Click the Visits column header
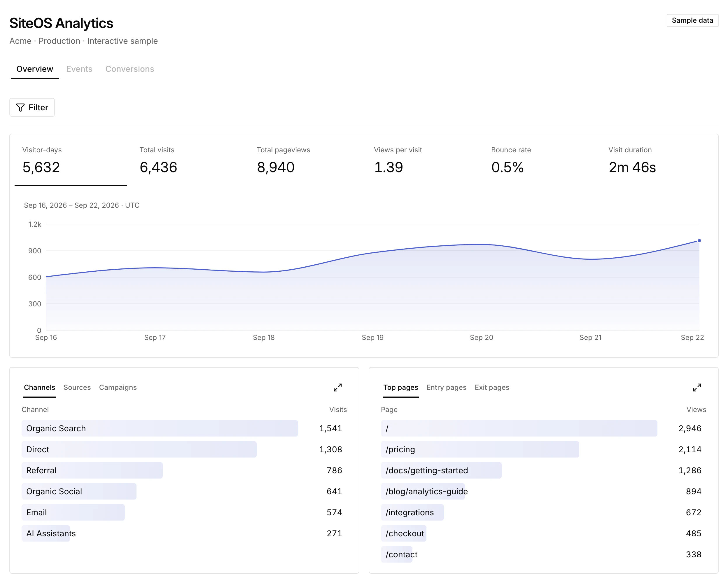The width and height of the screenshot is (728, 583). tap(338, 409)
